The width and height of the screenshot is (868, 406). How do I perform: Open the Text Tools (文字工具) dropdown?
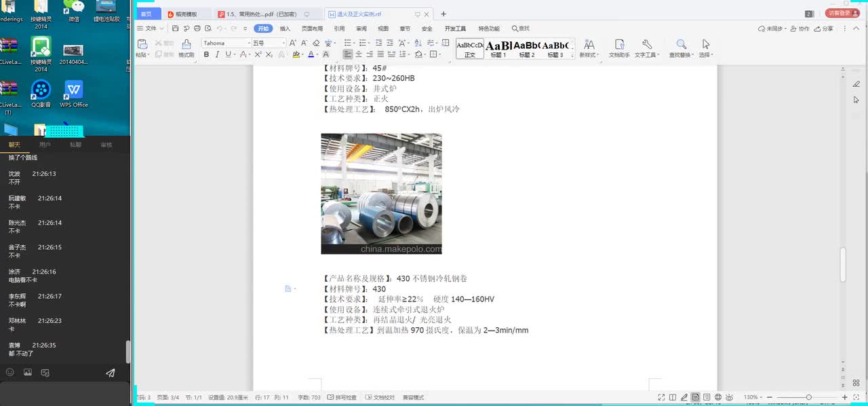click(647, 48)
